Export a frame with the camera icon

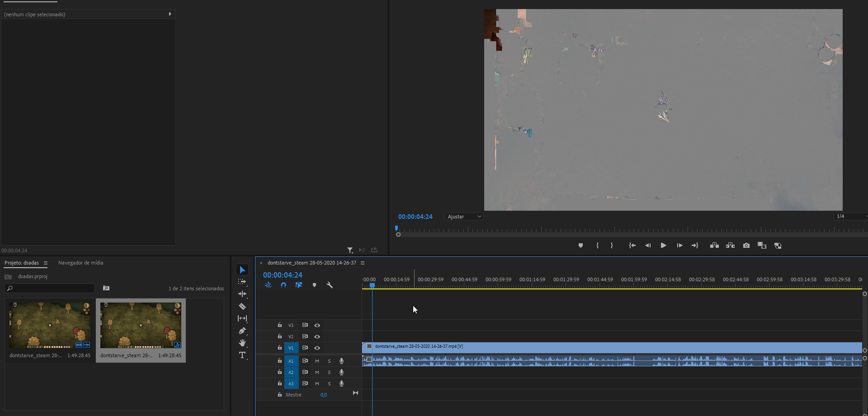[746, 246]
